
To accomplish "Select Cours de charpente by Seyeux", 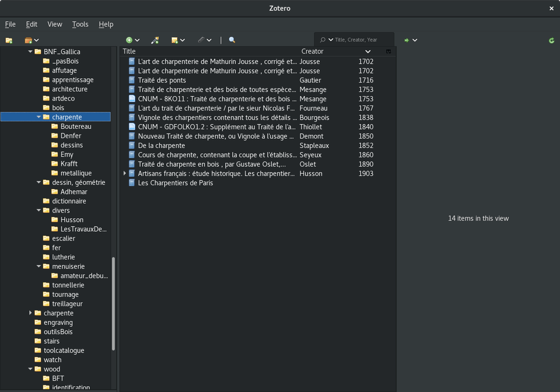I will (x=258, y=155).
